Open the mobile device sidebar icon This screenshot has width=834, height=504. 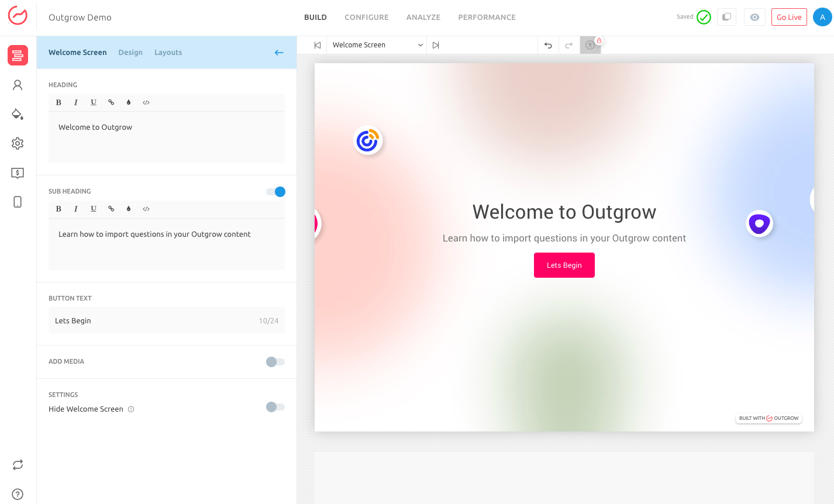(18, 202)
